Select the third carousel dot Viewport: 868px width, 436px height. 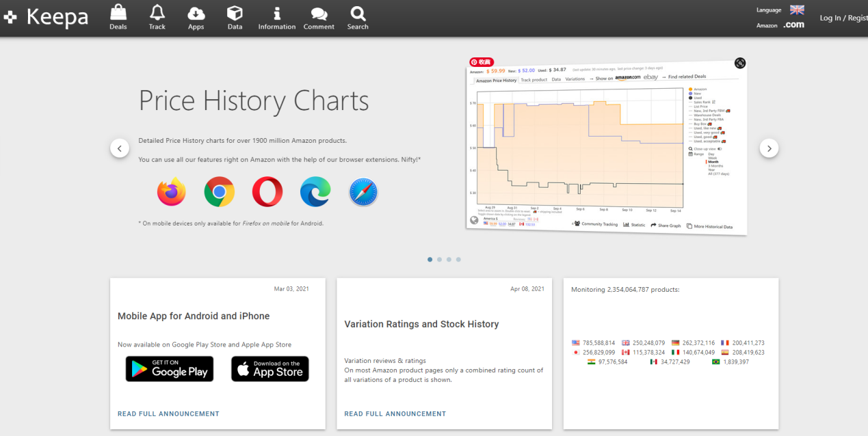[449, 260]
